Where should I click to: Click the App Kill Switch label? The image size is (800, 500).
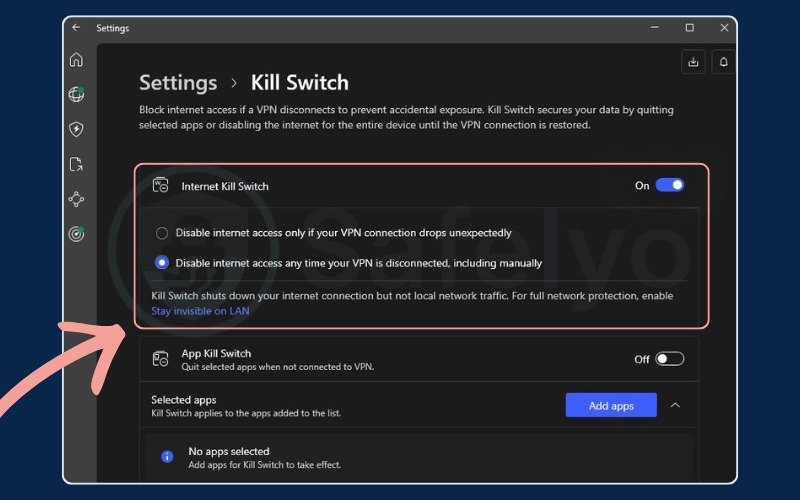(x=216, y=354)
